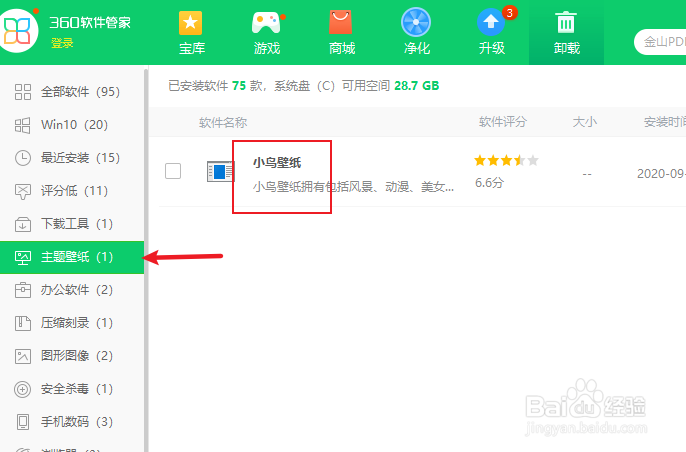686x452 pixels.
Task: Click the Win10 windows icon
Action: pos(23,125)
